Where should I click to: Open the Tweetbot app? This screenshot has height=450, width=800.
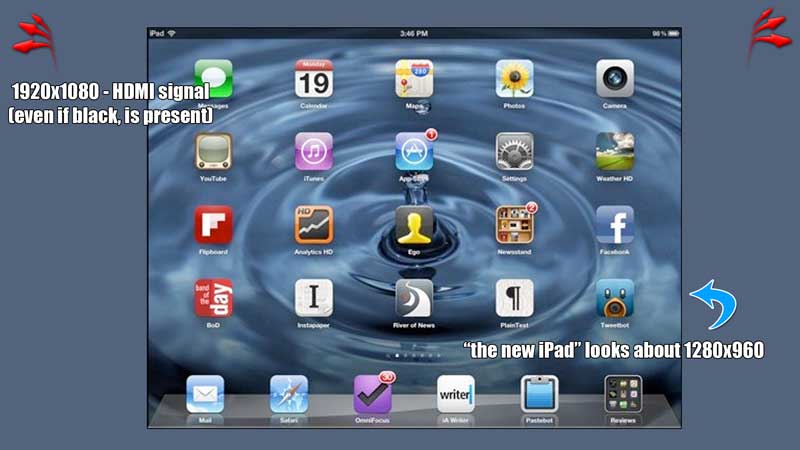(x=615, y=298)
